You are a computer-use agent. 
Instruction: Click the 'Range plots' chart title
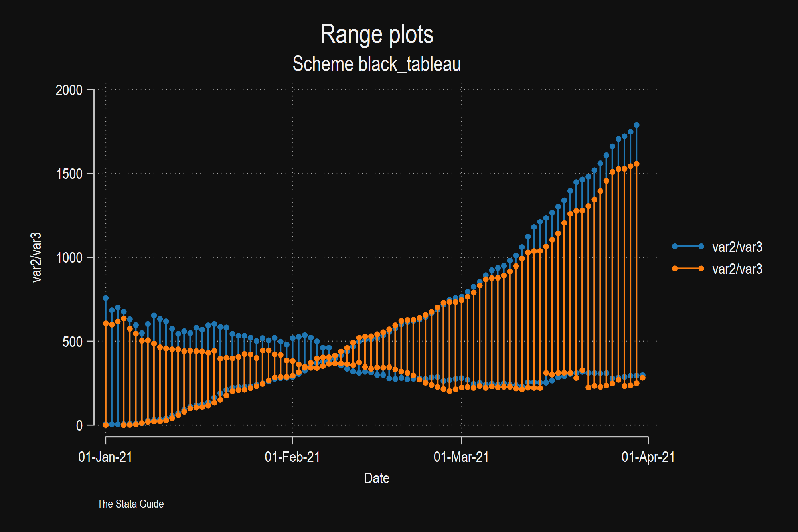point(377,34)
